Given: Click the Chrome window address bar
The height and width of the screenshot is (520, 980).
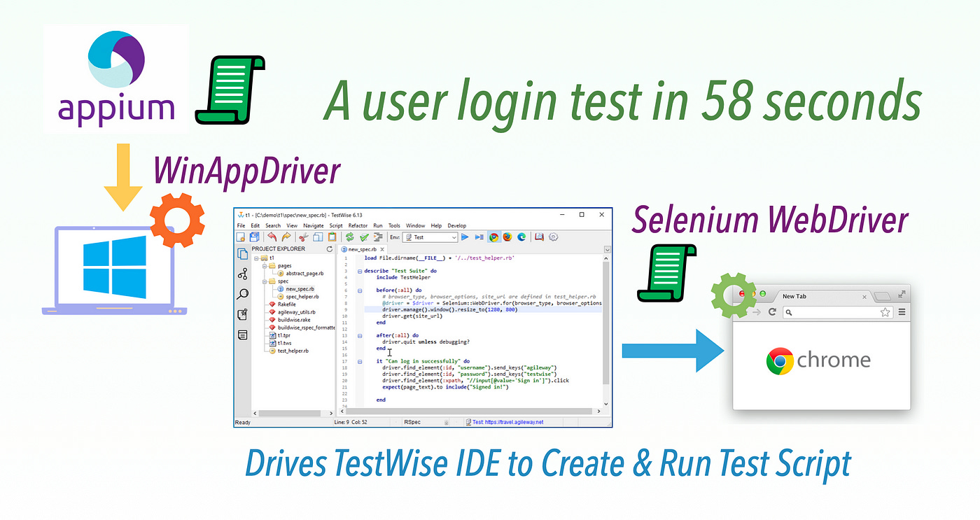Looking at the screenshot, I should point(837,312).
